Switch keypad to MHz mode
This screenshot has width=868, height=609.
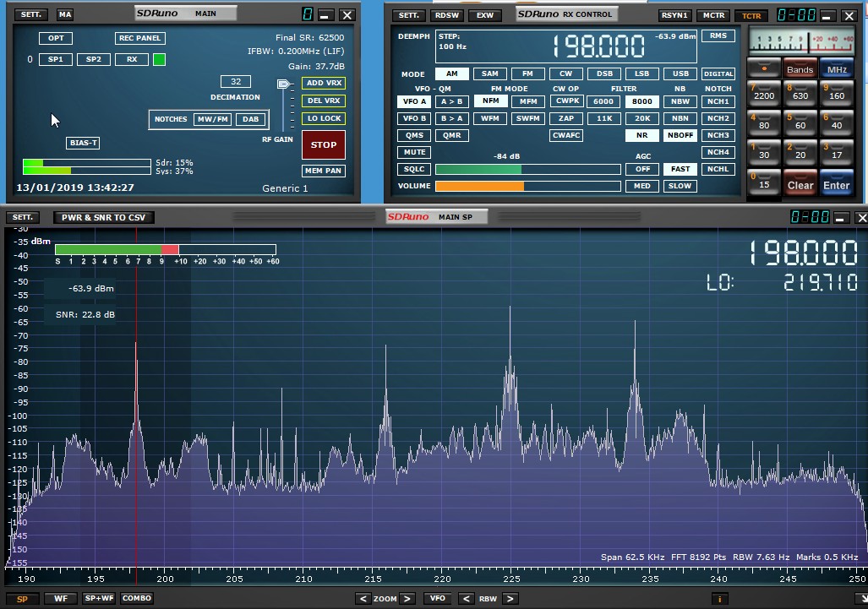[837, 68]
